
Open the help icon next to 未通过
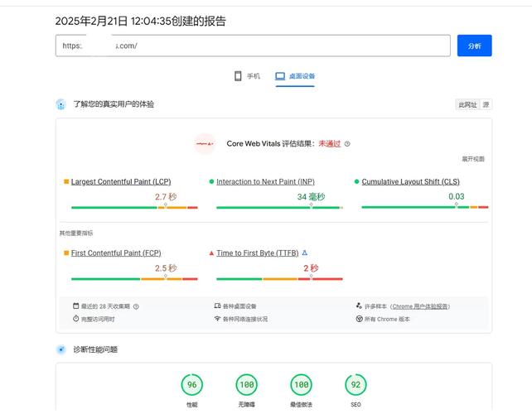click(x=347, y=144)
